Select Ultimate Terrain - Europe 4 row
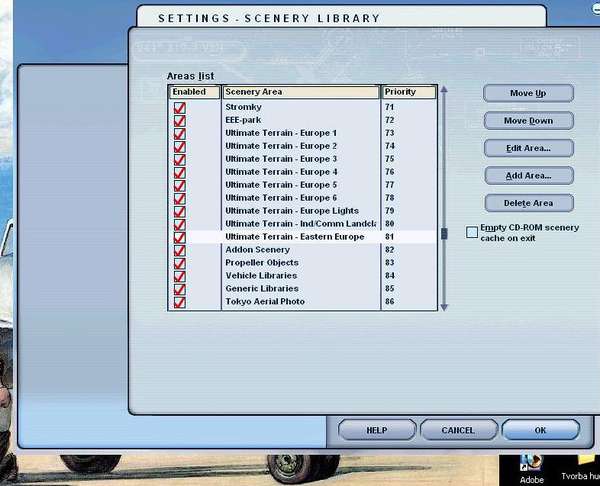Viewport: 600px width, 486px height. (302, 172)
